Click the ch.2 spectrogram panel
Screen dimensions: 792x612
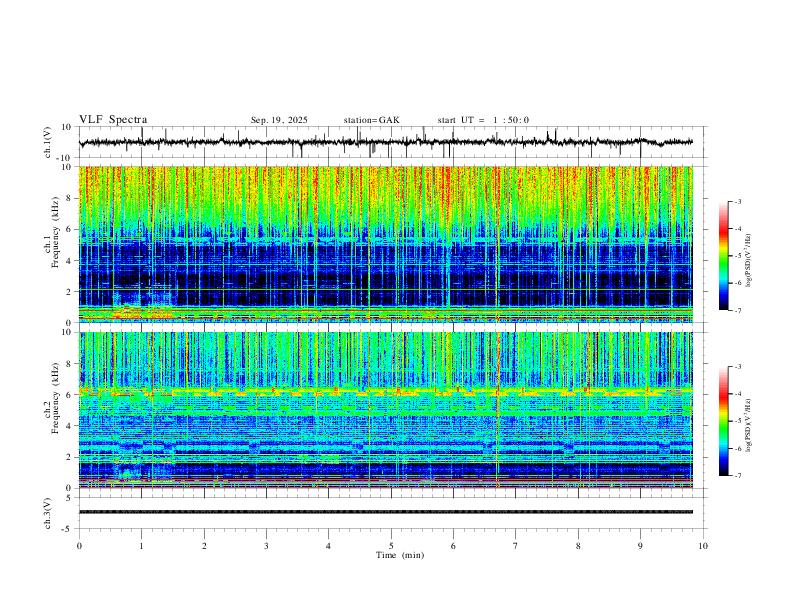tap(386, 410)
